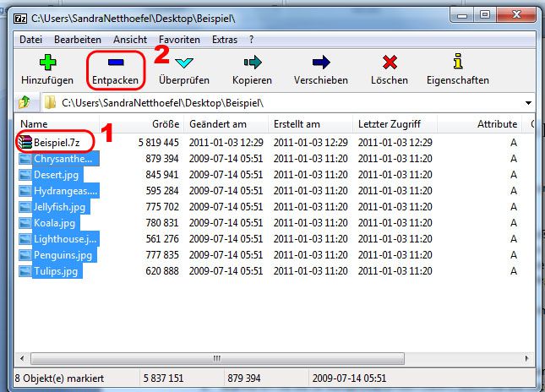This screenshot has width=545, height=392.
Task: Sort by Erstellt am column header
Action: 311,124
